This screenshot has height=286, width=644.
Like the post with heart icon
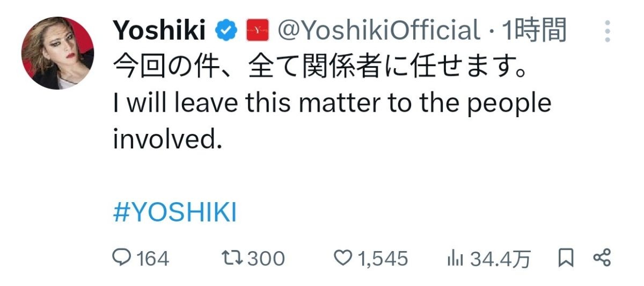click(x=343, y=259)
